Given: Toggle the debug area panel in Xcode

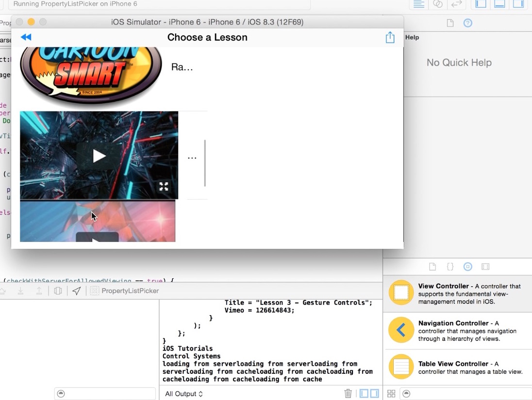Looking at the screenshot, I should (x=499, y=4).
